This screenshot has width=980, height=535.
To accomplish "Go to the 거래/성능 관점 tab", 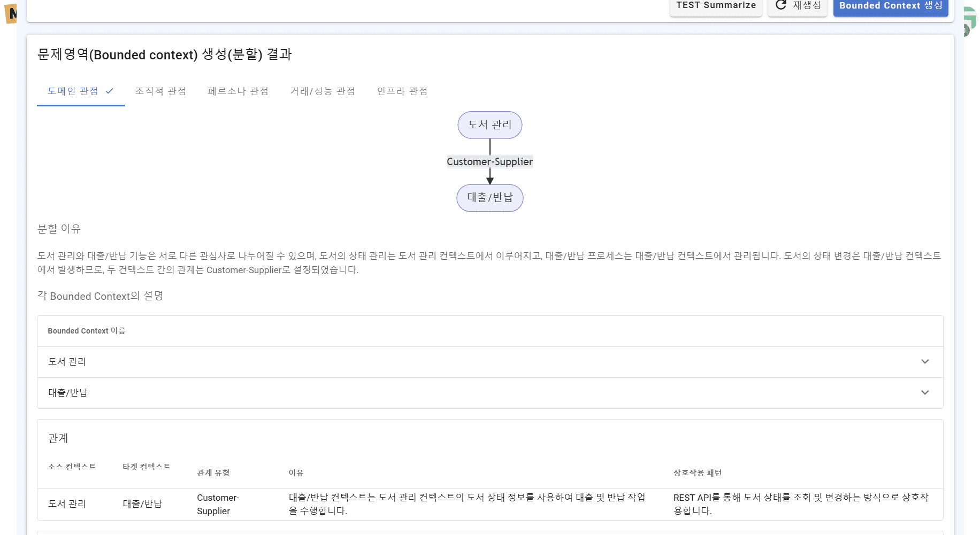I will (x=323, y=91).
